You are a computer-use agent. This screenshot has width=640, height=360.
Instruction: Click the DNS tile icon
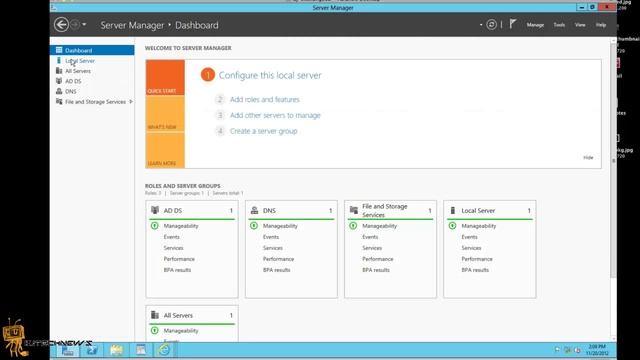click(254, 210)
